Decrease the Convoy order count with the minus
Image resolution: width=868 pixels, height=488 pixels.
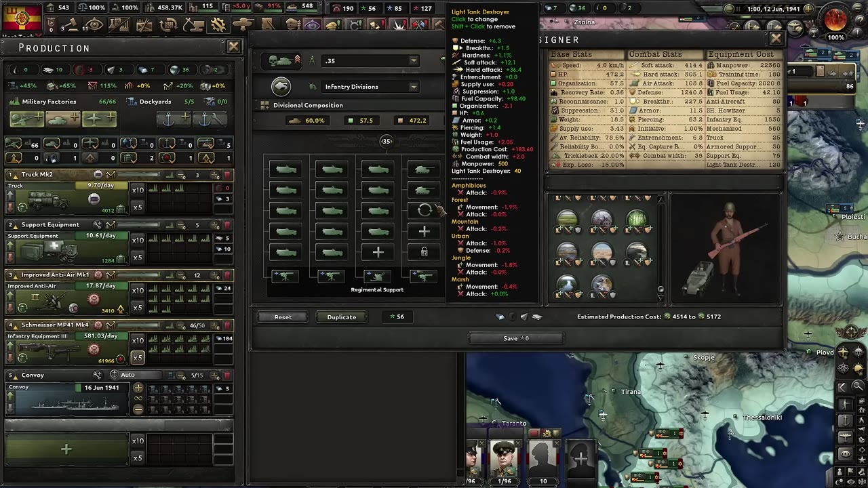138,409
